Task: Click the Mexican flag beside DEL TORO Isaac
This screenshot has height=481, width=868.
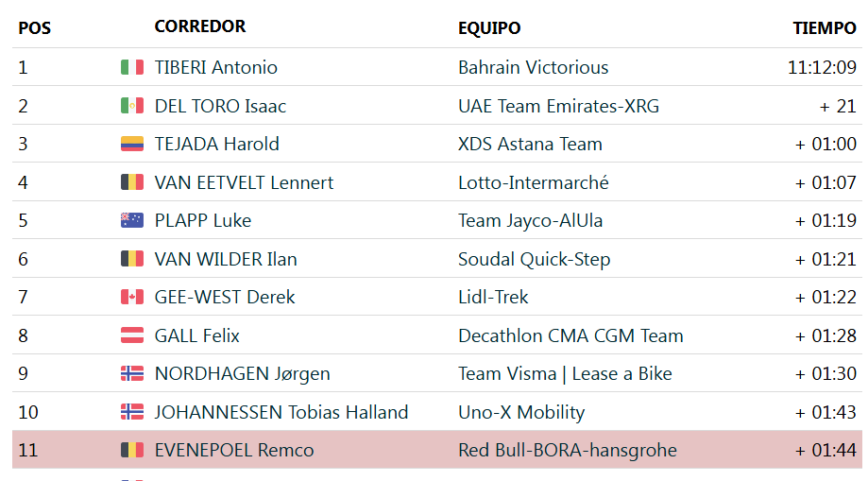Action: (x=131, y=106)
